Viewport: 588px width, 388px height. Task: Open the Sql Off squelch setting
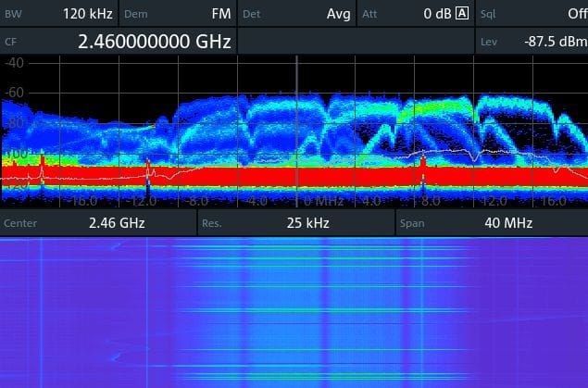click(x=532, y=14)
